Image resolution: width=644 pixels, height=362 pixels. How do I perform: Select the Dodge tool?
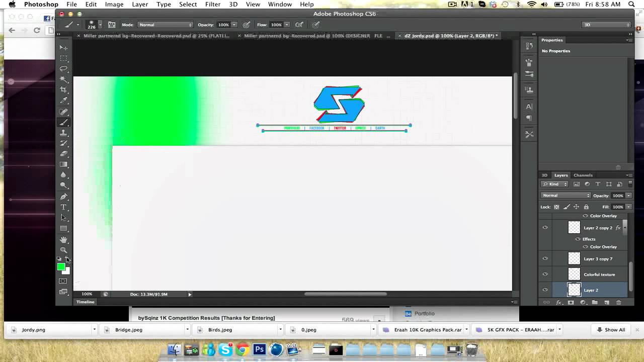point(63,186)
